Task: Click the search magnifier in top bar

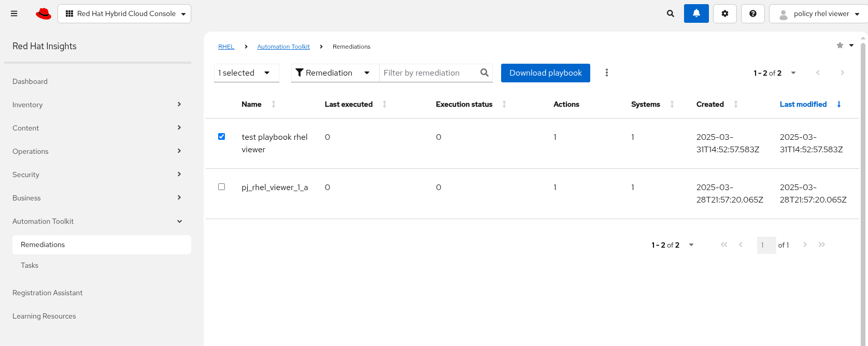Action: tap(670, 13)
